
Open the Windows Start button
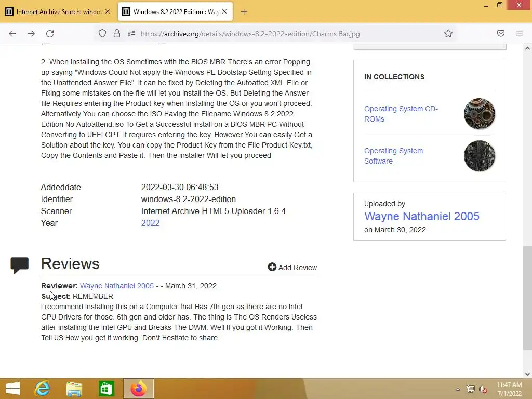pos(13,389)
